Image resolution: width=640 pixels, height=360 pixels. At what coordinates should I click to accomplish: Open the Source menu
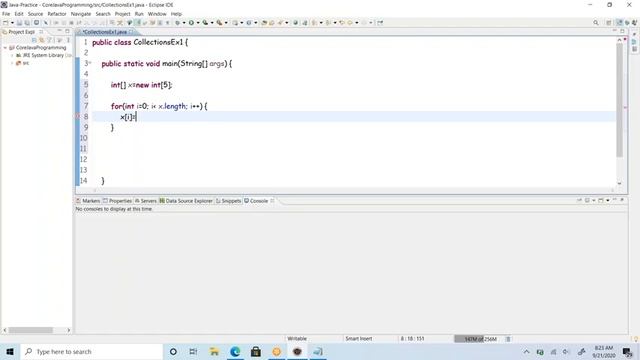click(x=35, y=14)
